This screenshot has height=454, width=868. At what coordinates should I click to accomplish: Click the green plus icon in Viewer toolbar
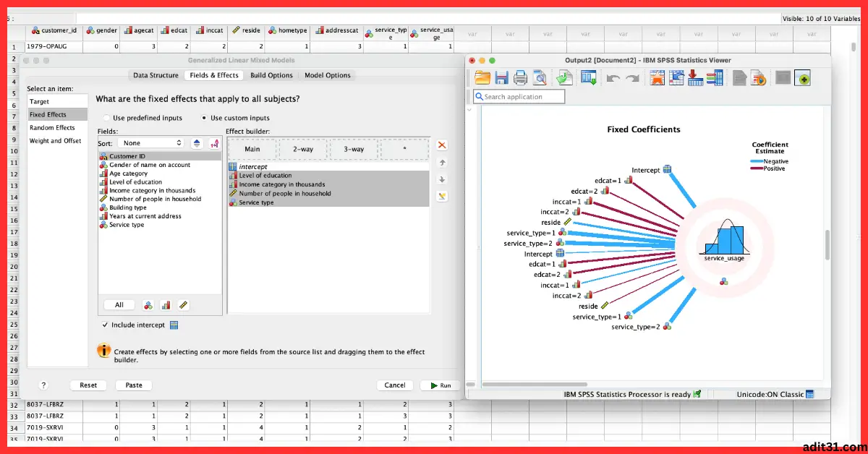(801, 77)
